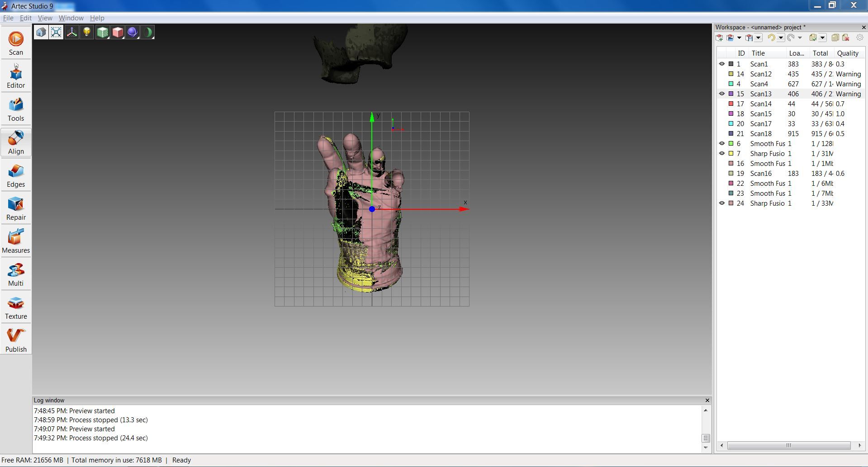Select the Align tool in the sidebar
Viewport: 868px width, 467px height.
[x=16, y=142]
